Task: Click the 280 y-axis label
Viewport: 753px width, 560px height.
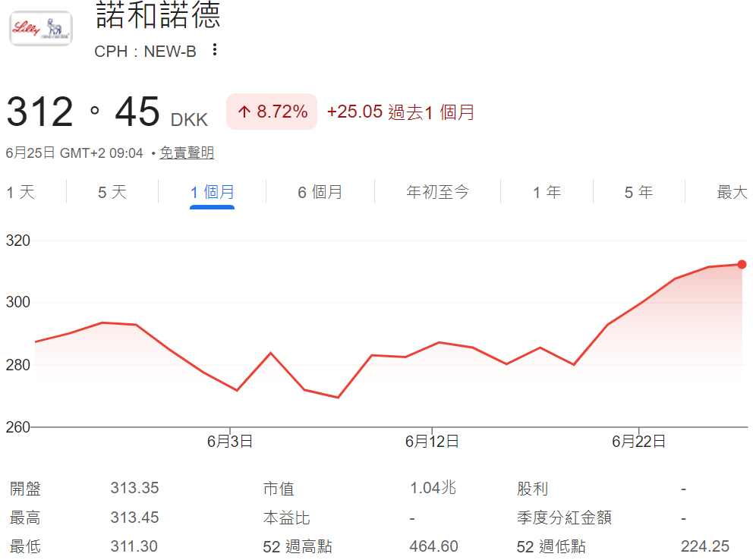Action: [17, 365]
